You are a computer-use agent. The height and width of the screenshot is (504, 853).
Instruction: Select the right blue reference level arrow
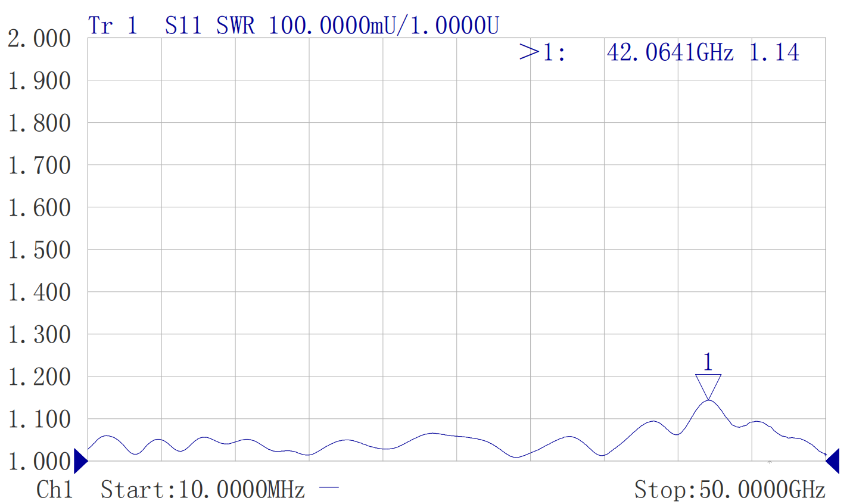[833, 461]
